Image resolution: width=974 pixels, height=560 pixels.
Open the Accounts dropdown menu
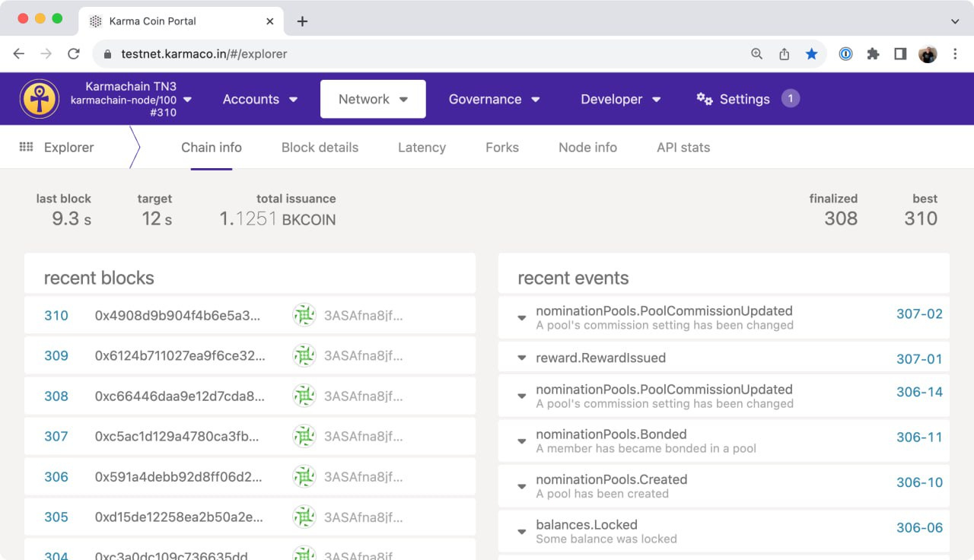coord(259,99)
